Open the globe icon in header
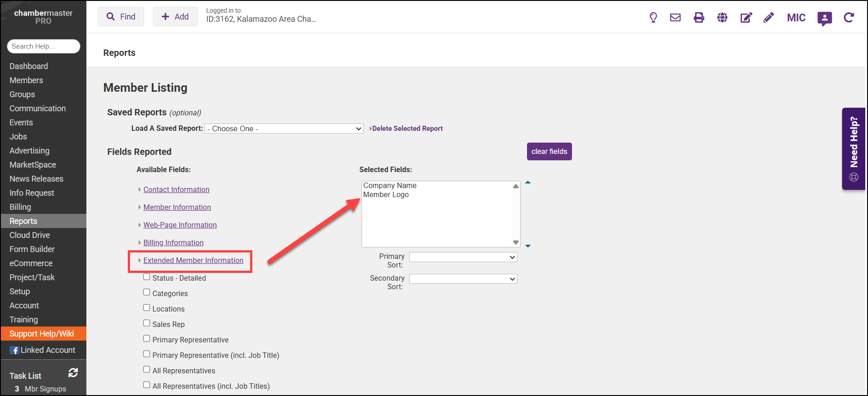868x396 pixels. (722, 18)
